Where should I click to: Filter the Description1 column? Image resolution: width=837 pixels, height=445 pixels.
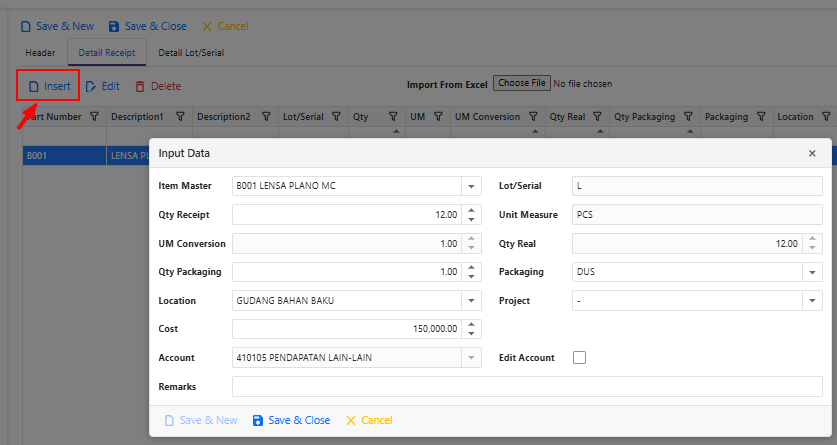point(180,116)
